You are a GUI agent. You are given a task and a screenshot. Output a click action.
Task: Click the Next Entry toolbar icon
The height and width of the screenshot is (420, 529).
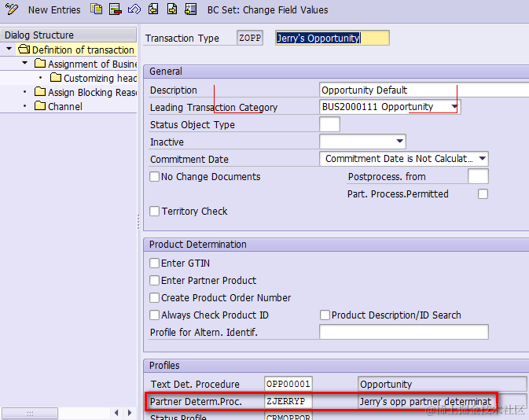tap(172, 9)
